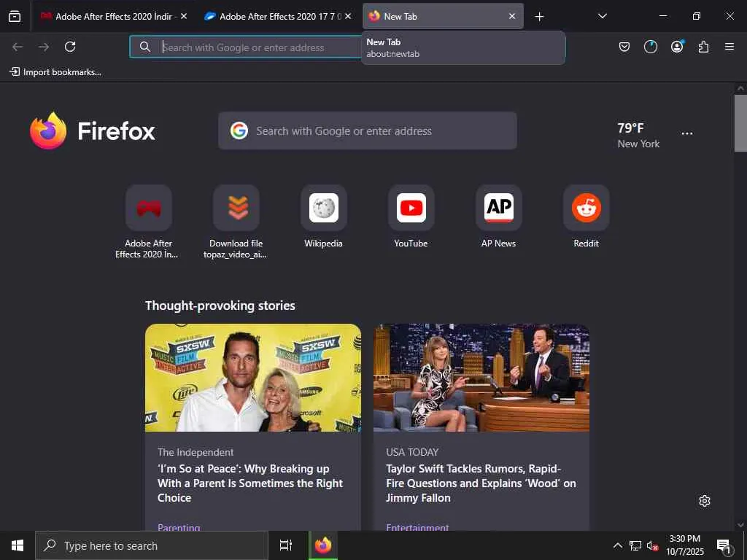Click the "Thought-provoking stories" heading
This screenshot has width=747, height=560.
[220, 306]
